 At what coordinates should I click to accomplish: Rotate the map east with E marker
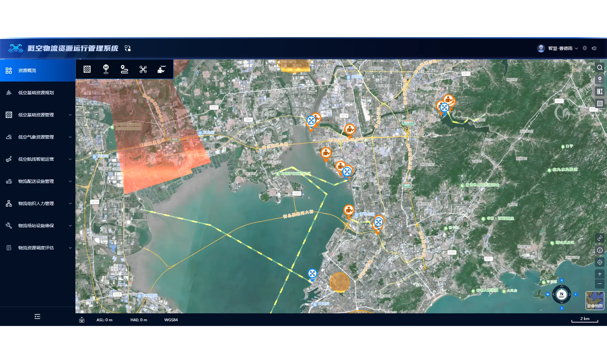pos(575,294)
